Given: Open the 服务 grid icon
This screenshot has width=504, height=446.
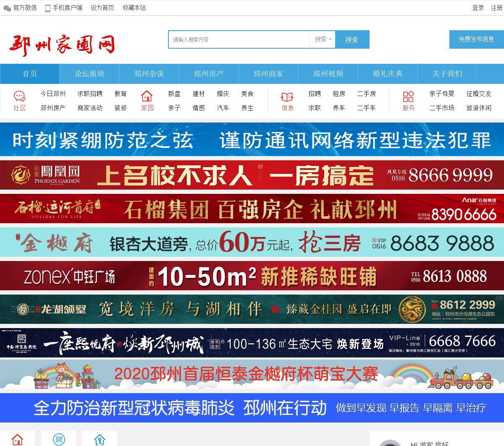Looking at the screenshot, I should tap(408, 97).
